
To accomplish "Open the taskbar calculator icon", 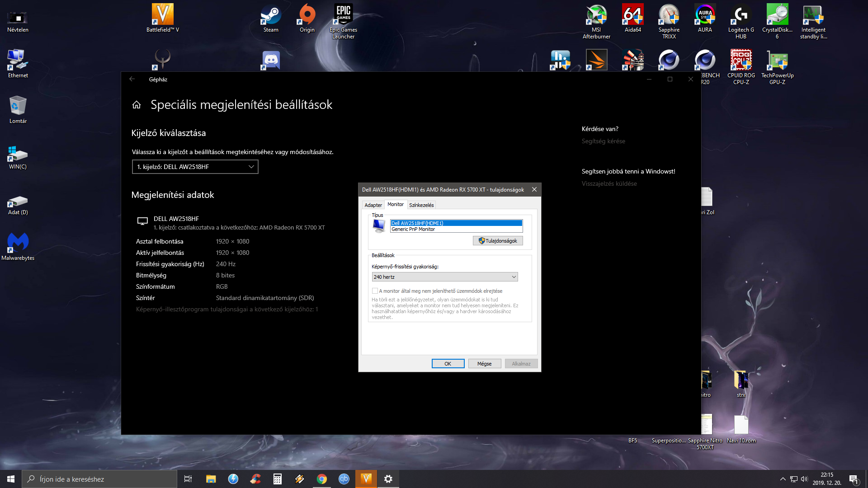I will pos(278,479).
